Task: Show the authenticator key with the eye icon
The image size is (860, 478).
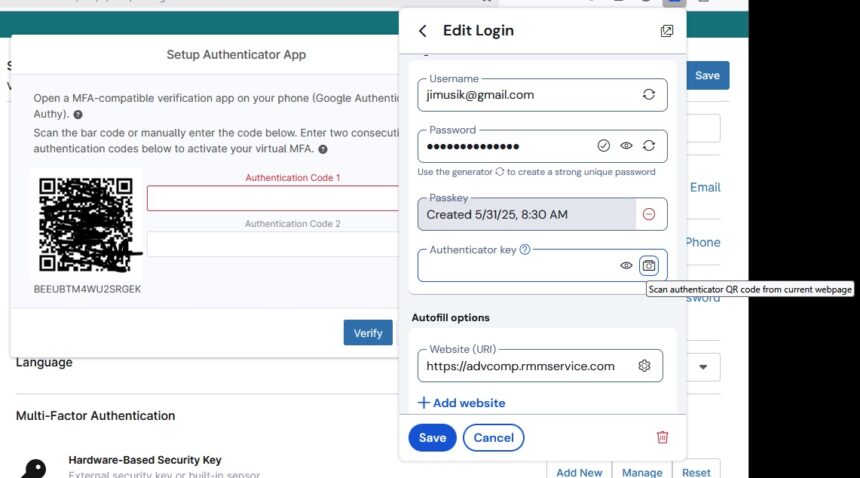Action: [626, 265]
